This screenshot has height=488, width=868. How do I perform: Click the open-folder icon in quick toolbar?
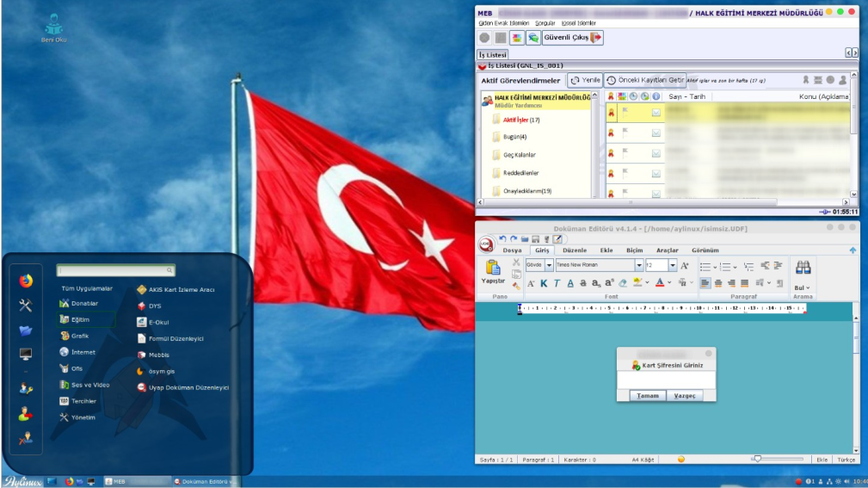pos(524,239)
